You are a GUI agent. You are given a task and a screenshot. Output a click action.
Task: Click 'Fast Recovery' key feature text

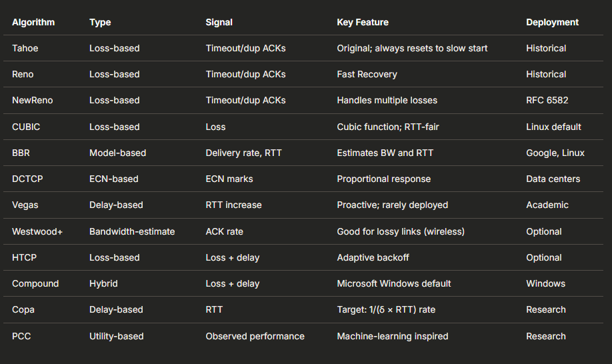coord(367,74)
